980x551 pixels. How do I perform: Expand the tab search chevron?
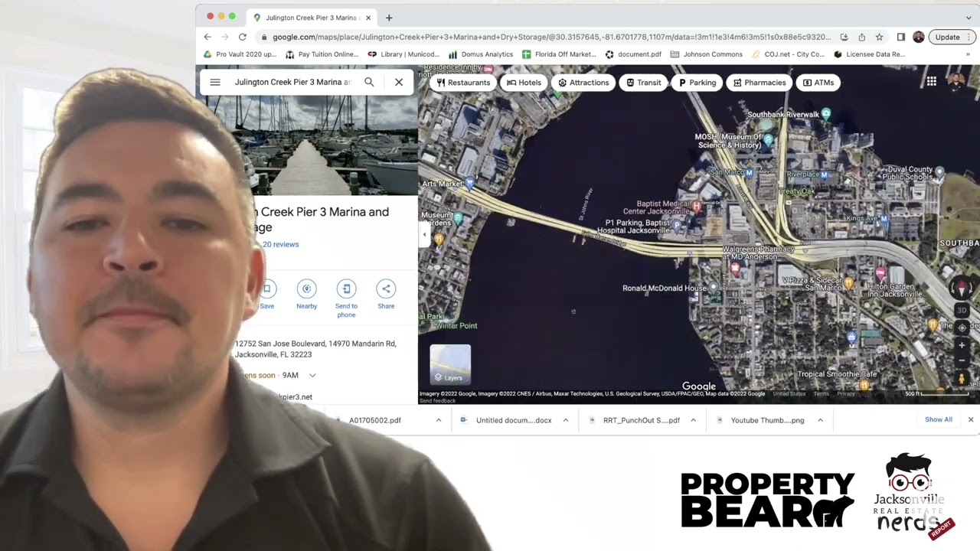(969, 17)
